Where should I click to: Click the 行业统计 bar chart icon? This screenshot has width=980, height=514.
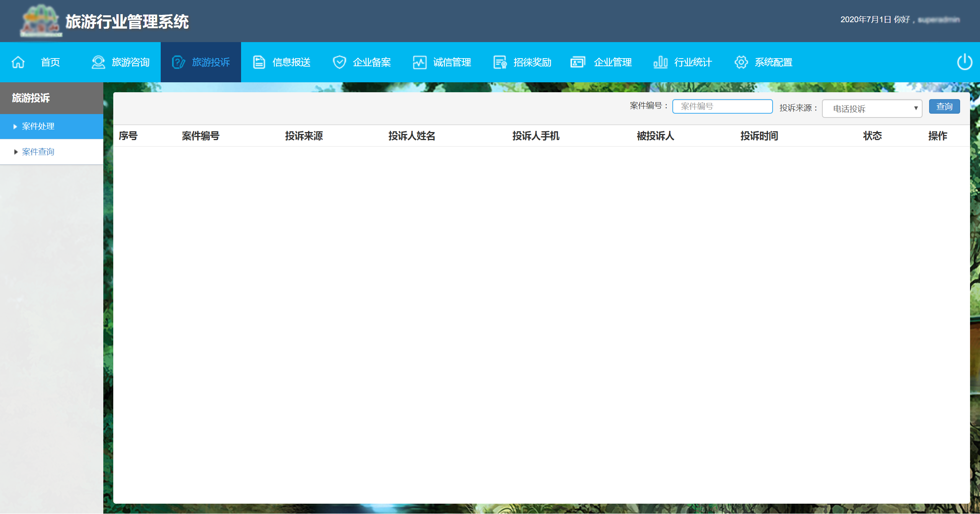[x=660, y=62]
